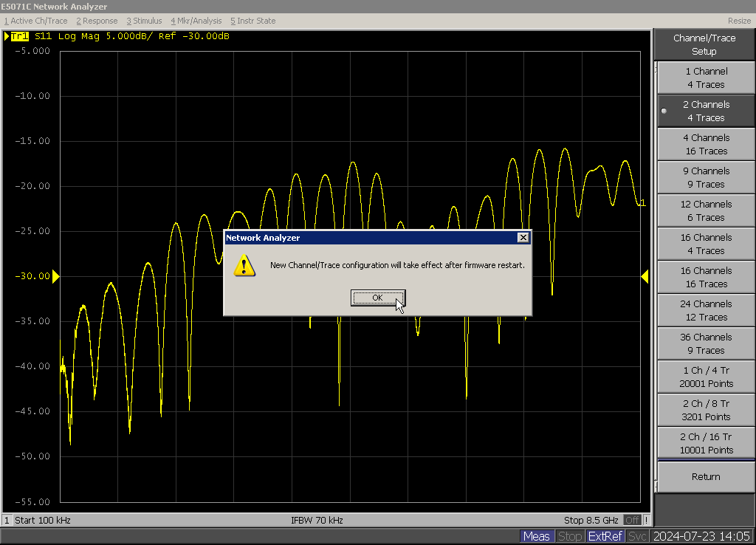Image resolution: width=756 pixels, height=545 pixels.
Task: Select 1 Channel 4 Traces softkey
Action: point(705,78)
